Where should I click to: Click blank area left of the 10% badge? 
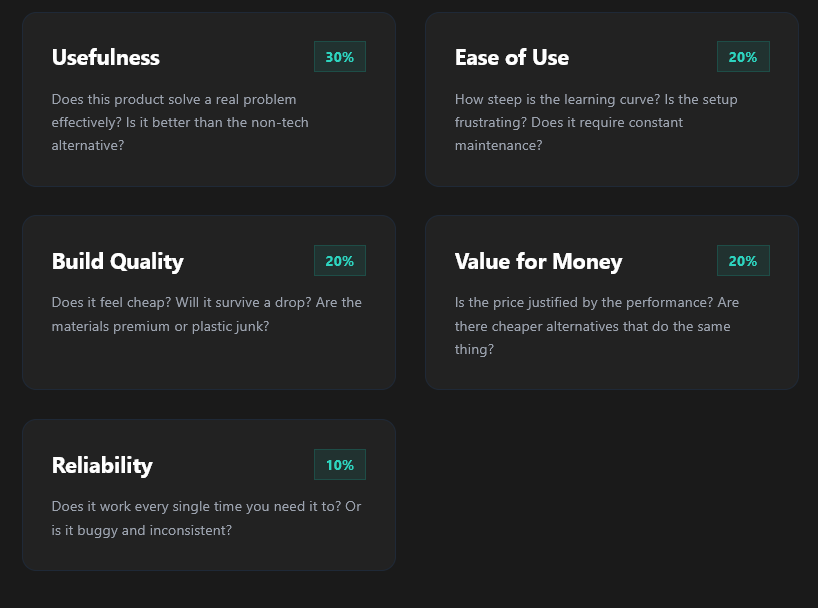pos(235,465)
